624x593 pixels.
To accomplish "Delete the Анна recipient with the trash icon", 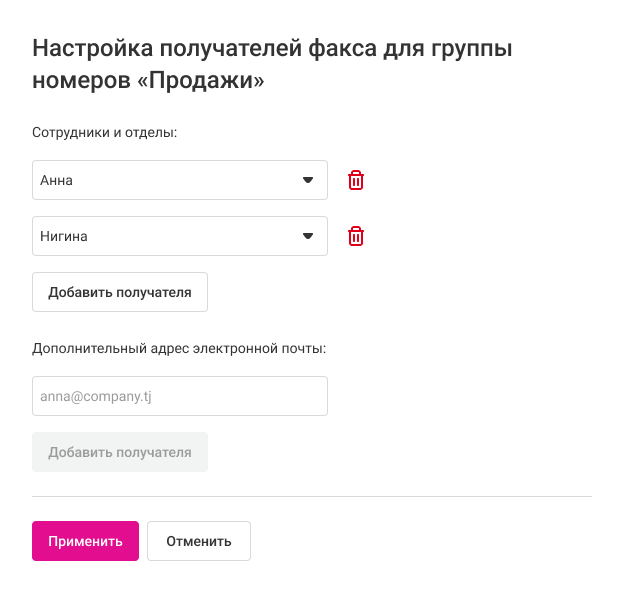I will (356, 180).
